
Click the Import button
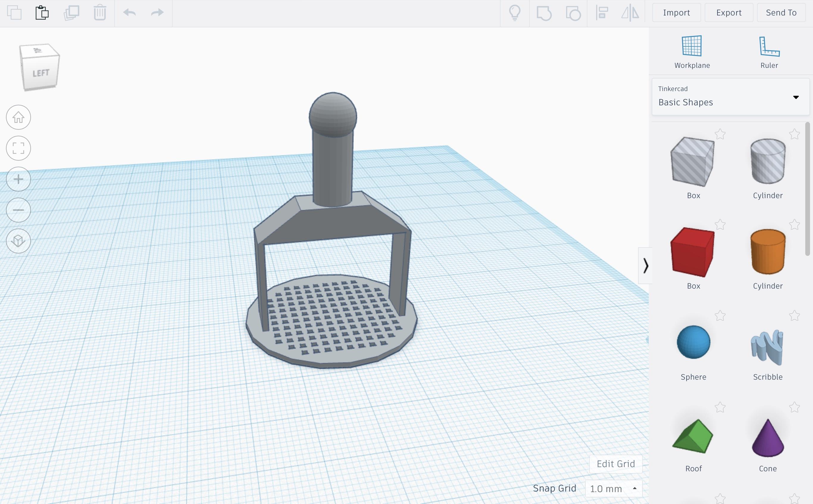point(676,13)
